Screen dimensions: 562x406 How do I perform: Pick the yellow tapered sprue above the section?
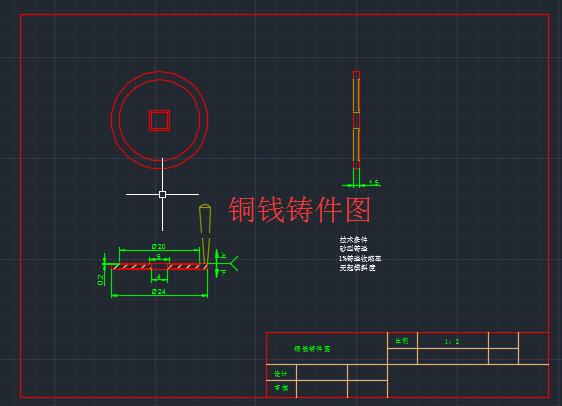(x=205, y=233)
